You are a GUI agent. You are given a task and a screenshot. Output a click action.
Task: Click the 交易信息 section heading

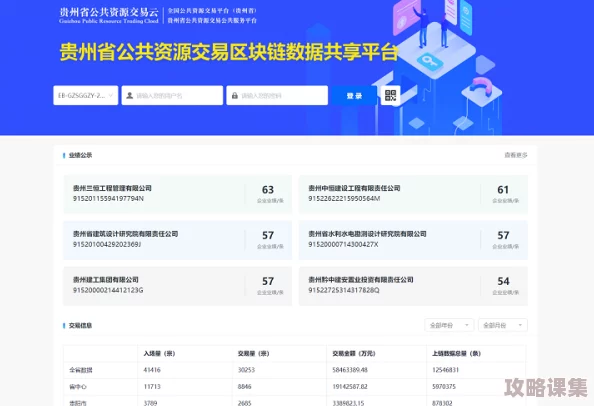(80, 325)
